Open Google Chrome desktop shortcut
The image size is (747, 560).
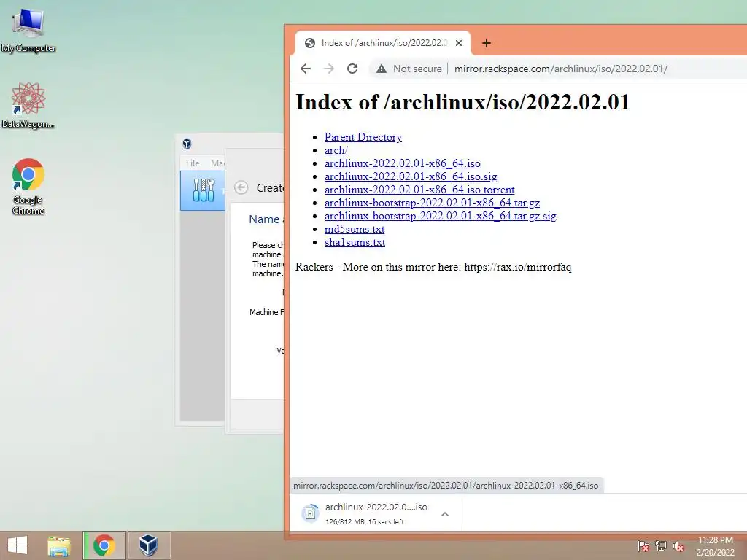click(28, 186)
